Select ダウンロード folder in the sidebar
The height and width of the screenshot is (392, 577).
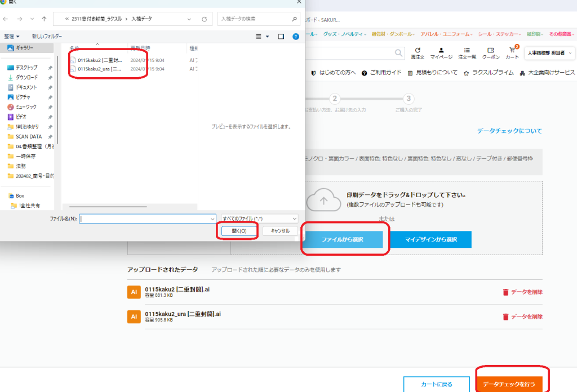click(26, 77)
